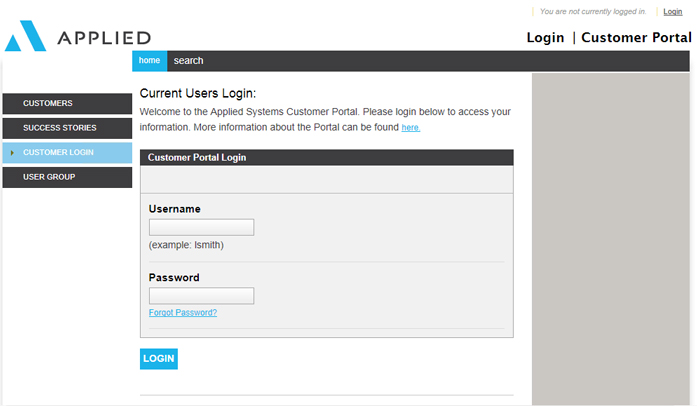Select Success Stories in the sidebar
Screen dimensions: 697x406
pos(67,128)
